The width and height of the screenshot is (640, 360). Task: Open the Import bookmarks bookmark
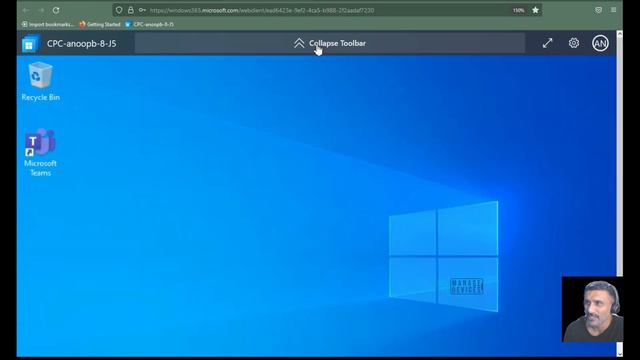pyautogui.click(x=48, y=24)
